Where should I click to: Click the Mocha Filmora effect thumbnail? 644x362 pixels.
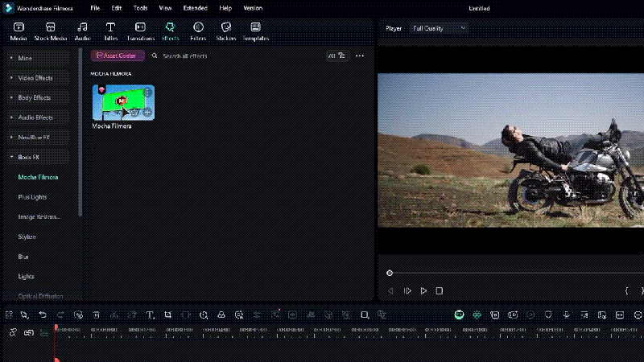(123, 103)
